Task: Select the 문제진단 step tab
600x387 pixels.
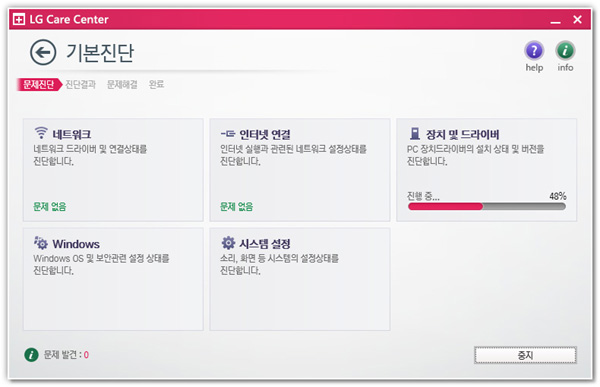Action: tap(39, 84)
